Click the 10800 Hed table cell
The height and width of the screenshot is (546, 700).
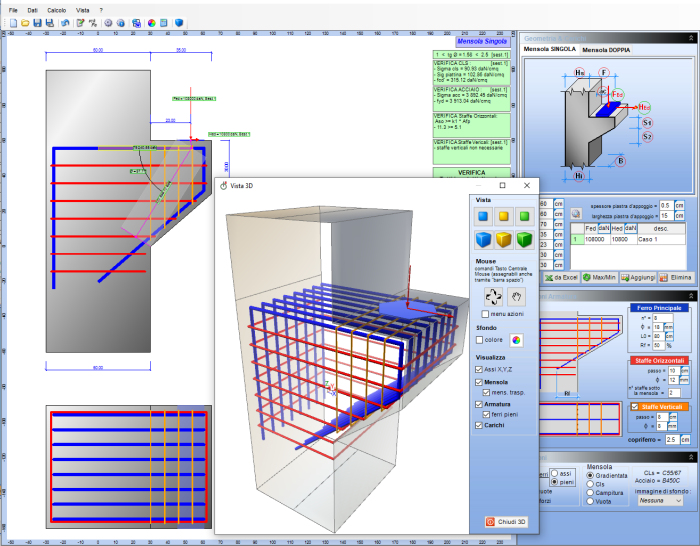[x=623, y=239]
